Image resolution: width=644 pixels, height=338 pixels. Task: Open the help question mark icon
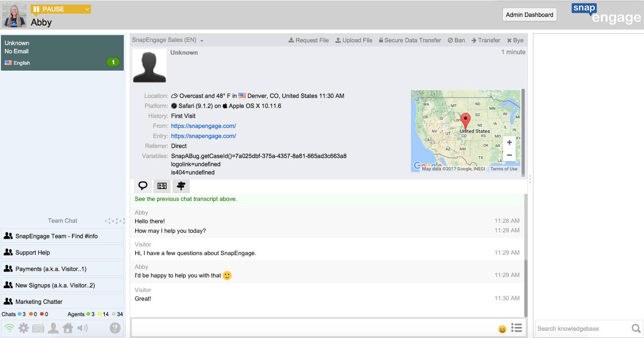coord(115,328)
